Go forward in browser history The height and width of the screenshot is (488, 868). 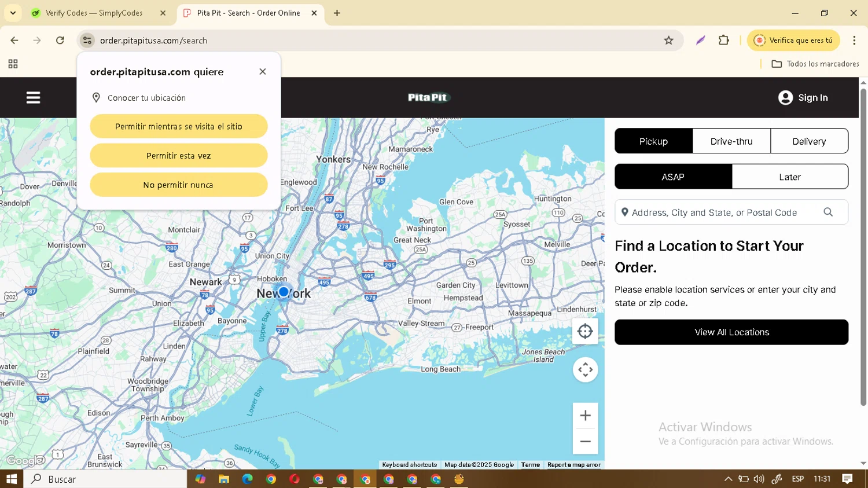pyautogui.click(x=37, y=41)
